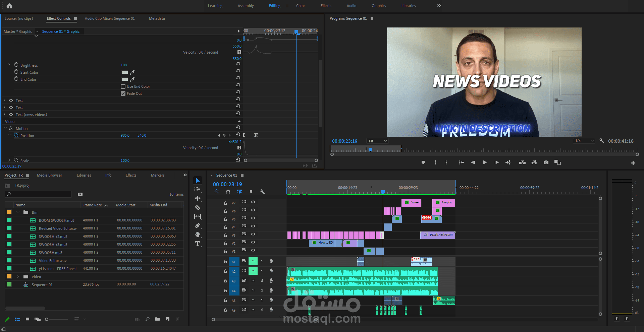Open the Audio Clip Mixer tab

[x=110, y=18]
